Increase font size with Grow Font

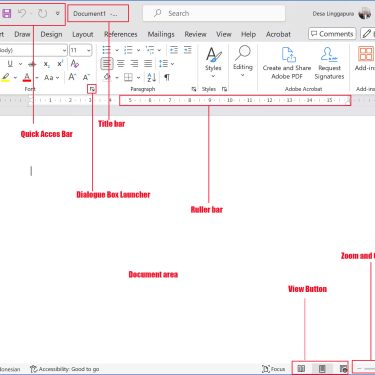point(72,77)
